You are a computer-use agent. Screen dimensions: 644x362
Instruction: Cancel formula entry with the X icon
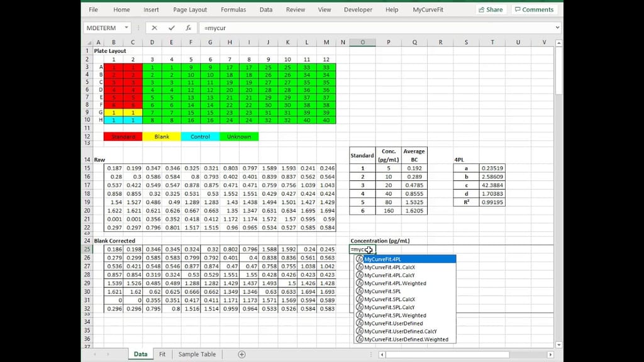pos(155,28)
